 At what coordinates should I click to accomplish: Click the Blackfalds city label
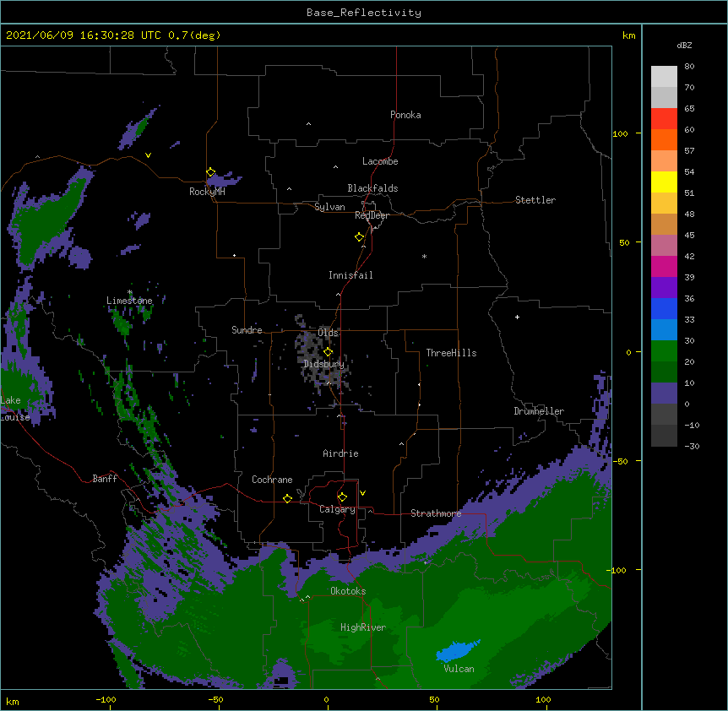click(372, 188)
